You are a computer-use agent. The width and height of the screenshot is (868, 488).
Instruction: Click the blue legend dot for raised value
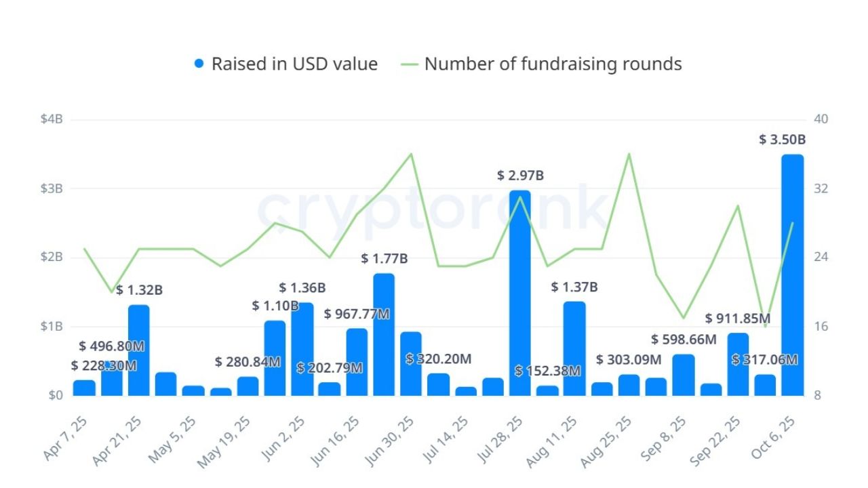pos(199,64)
